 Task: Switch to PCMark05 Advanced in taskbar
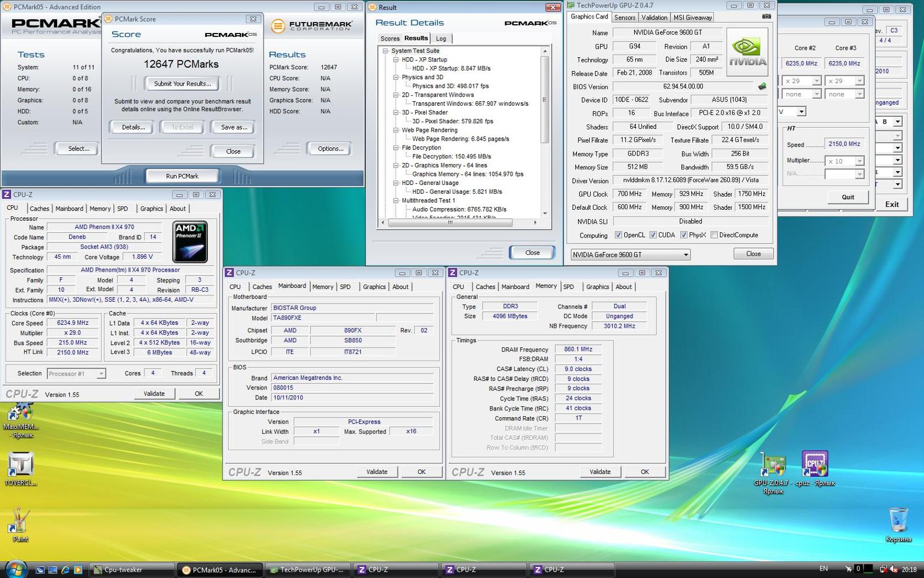pos(219,570)
